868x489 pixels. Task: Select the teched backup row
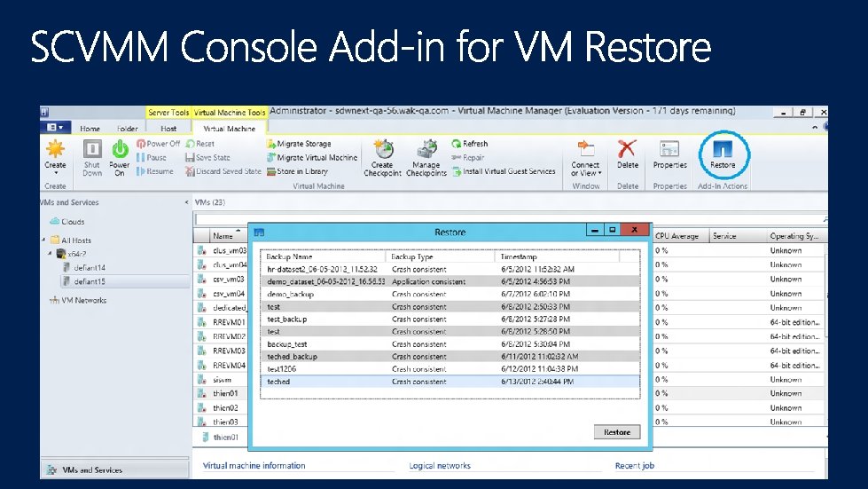pos(450,382)
